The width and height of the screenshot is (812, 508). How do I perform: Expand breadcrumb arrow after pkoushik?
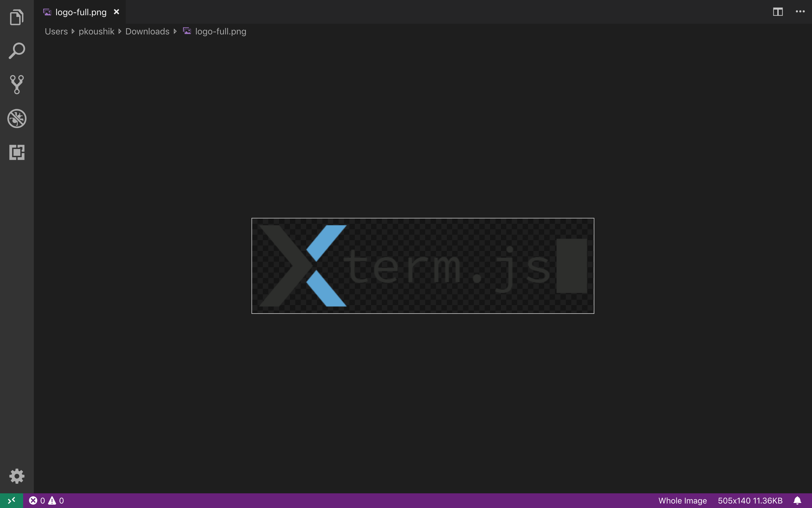click(x=120, y=31)
